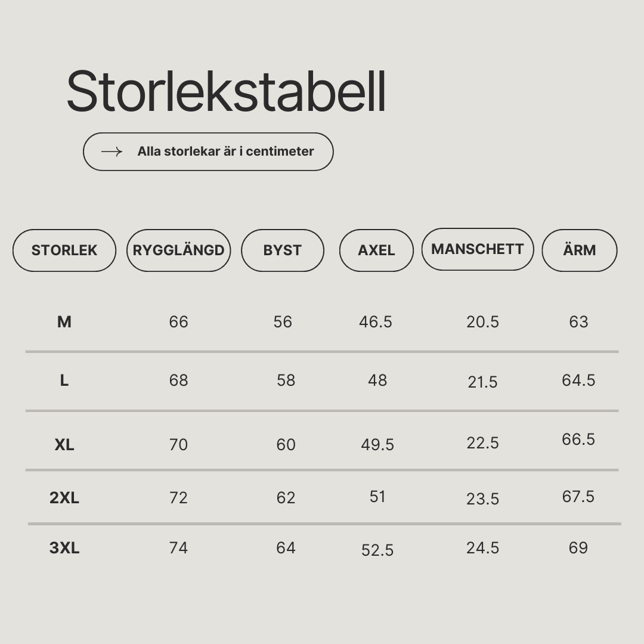644x644 pixels.
Task: Click the MANSCHETT header pill
Action: [478, 249]
